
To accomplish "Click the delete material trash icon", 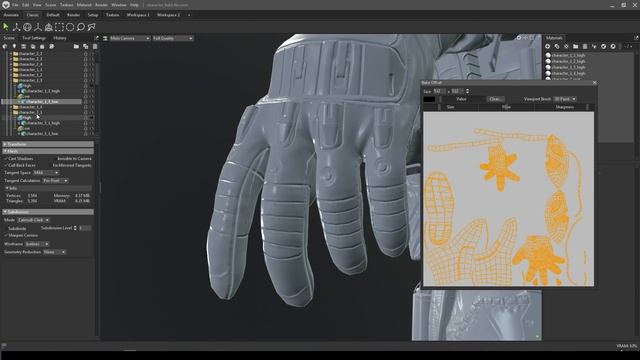I will click(x=585, y=47).
